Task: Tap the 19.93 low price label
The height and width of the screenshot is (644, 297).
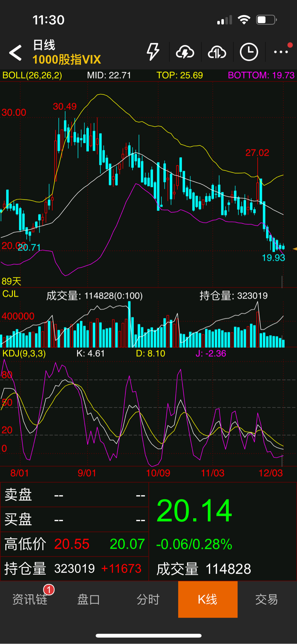Action: [x=274, y=258]
